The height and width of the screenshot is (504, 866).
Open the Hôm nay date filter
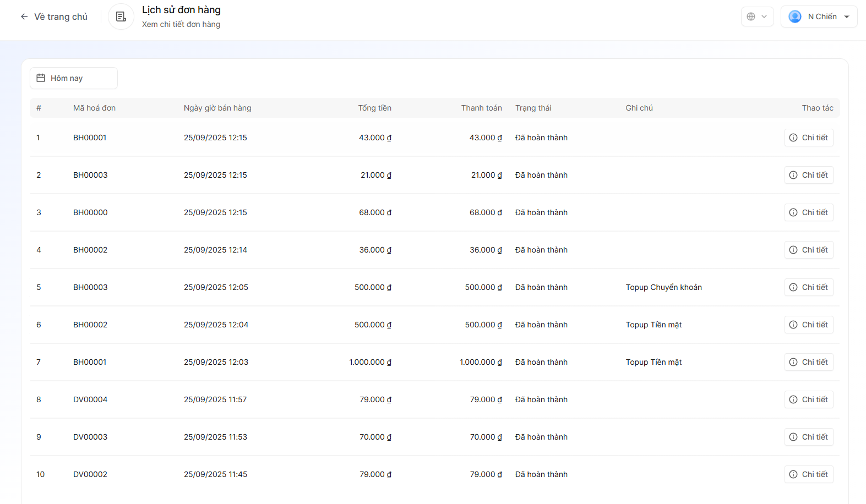pos(73,78)
